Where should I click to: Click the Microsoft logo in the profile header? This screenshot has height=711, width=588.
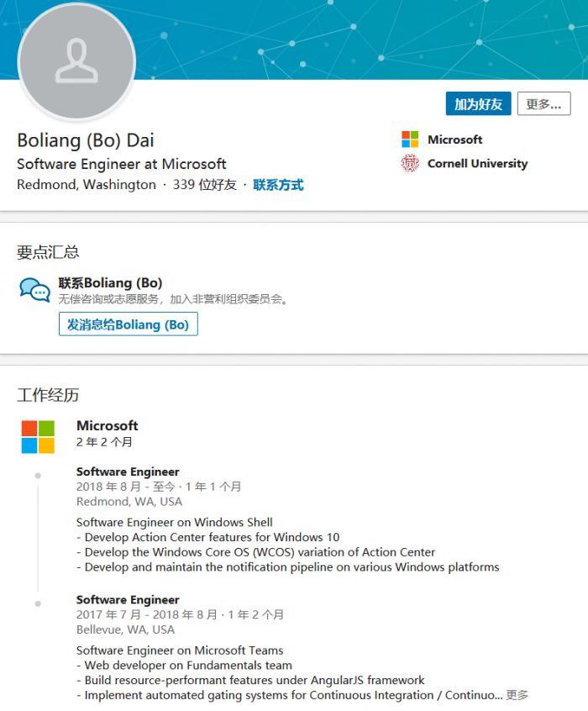pos(410,140)
